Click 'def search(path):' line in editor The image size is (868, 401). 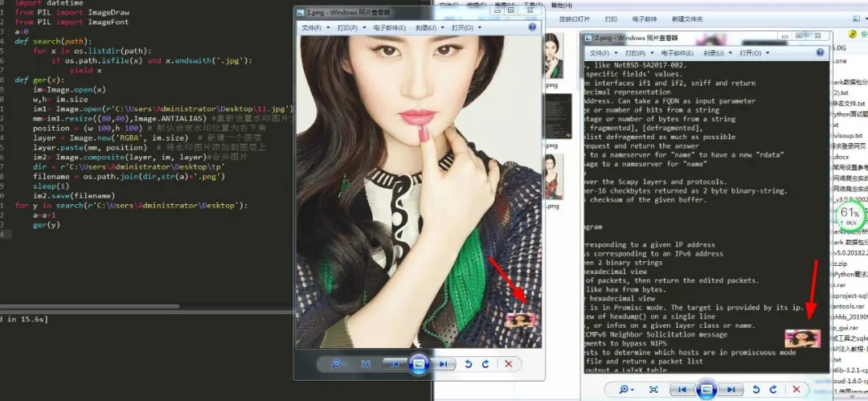coord(53,42)
